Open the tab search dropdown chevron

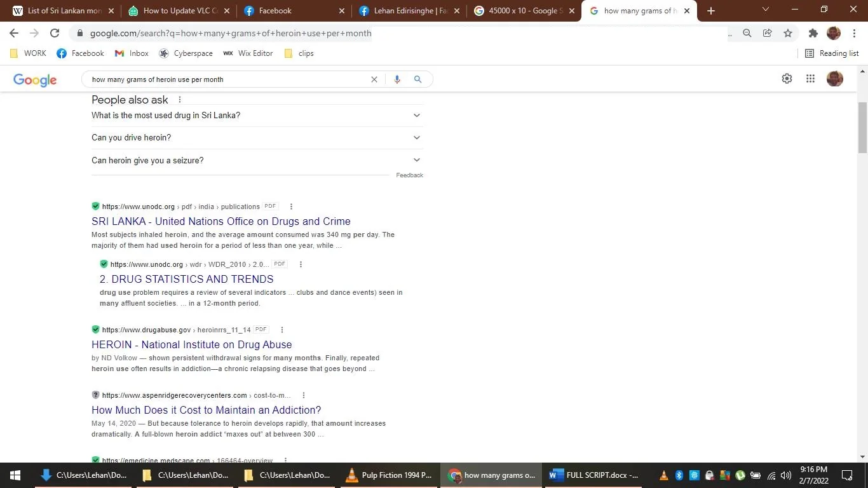[x=766, y=10]
